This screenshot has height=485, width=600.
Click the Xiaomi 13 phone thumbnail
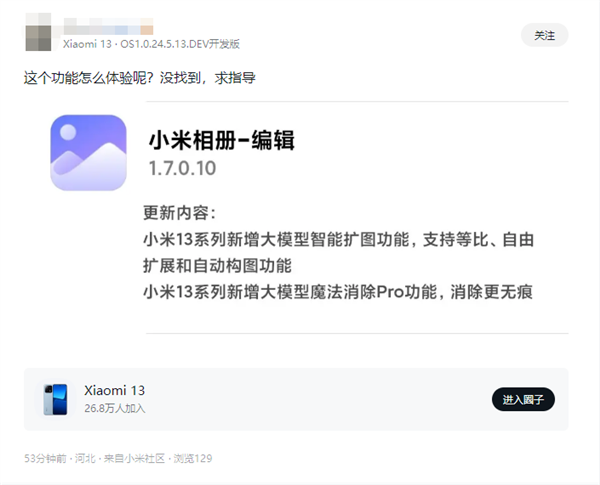pyautogui.click(x=55, y=399)
